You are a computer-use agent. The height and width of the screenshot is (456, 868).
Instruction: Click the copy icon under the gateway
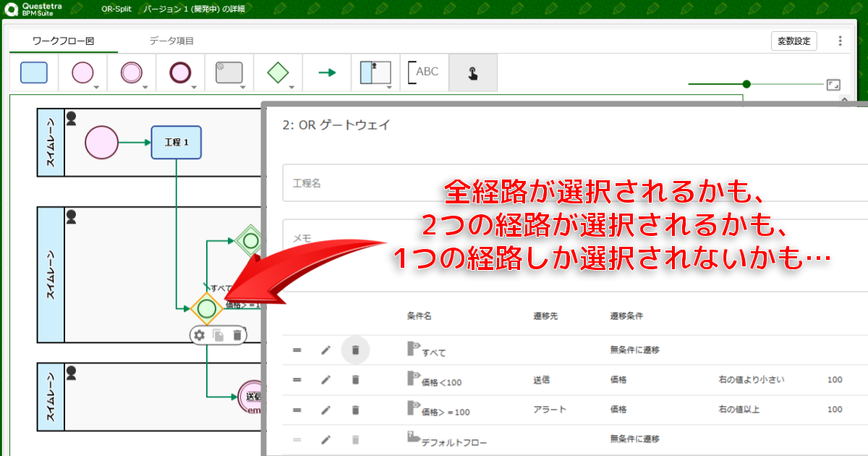point(218,335)
